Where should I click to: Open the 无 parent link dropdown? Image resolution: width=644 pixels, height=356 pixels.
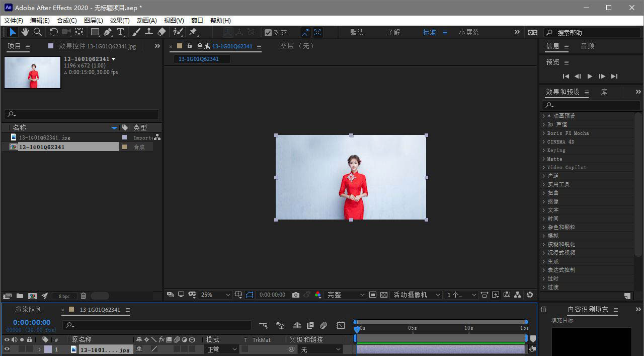[x=320, y=349]
